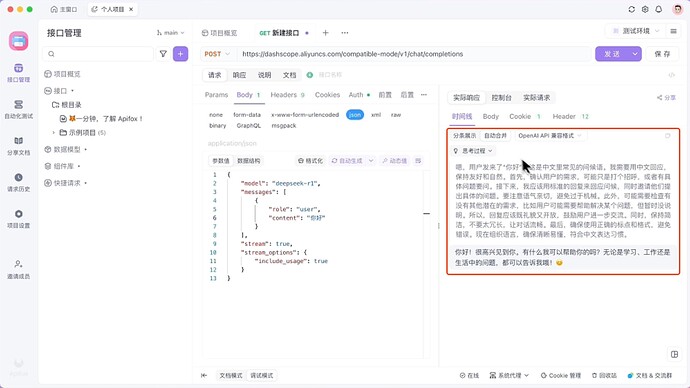This screenshot has width=690, height=388.
Task: Click the layout toggle icon at bottom right
Action: 674,354
